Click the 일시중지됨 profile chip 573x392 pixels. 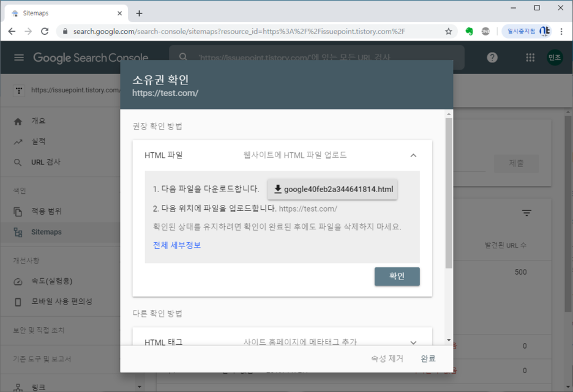(527, 31)
